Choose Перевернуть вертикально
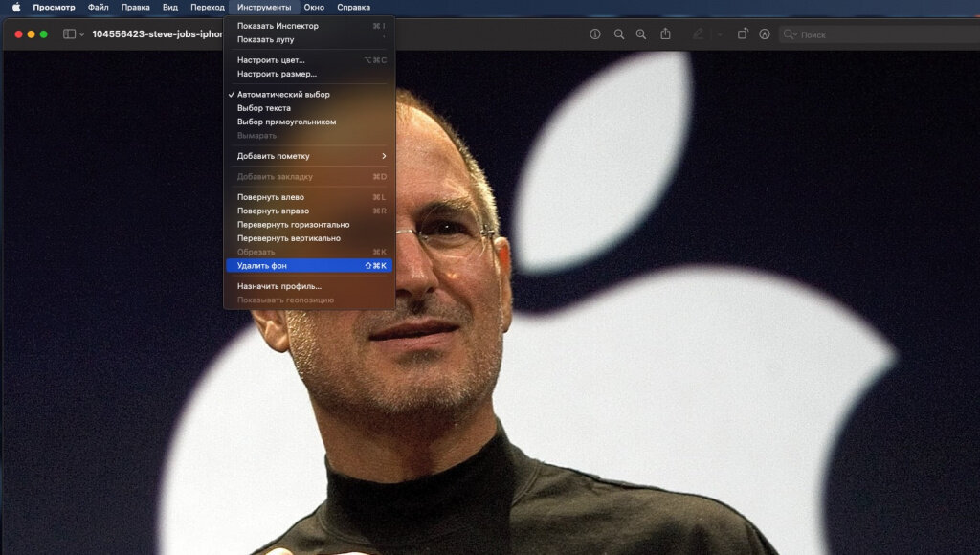Viewport: 980px width, 555px height. tap(309, 238)
